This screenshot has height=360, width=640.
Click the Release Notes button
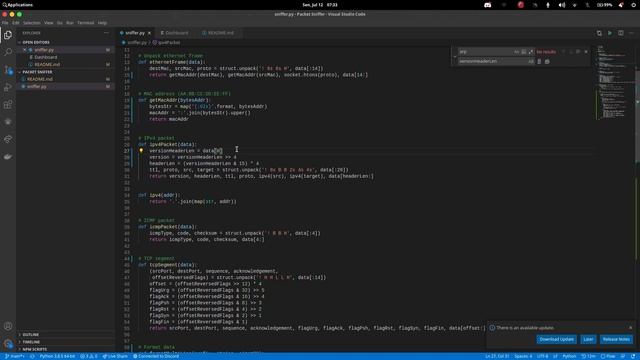(616, 340)
